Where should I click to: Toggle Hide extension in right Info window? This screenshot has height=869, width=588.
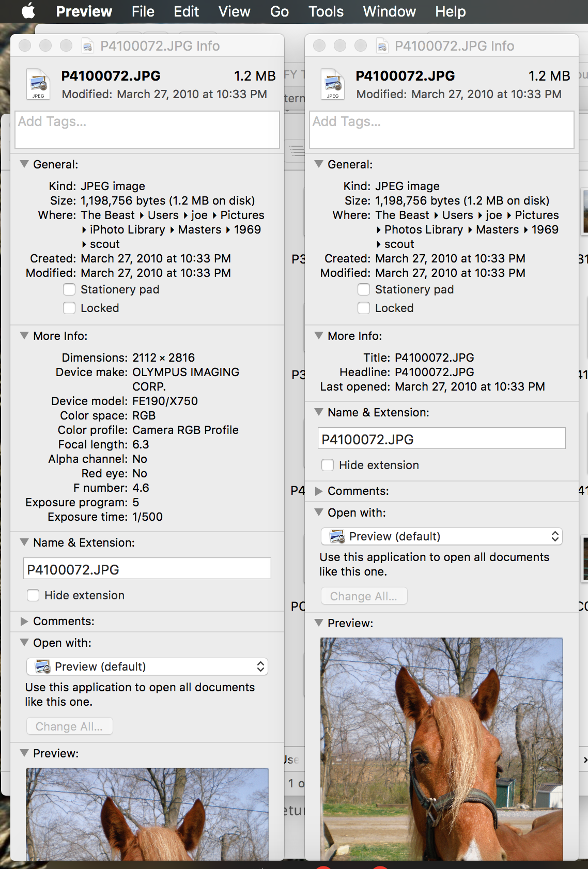click(x=328, y=465)
